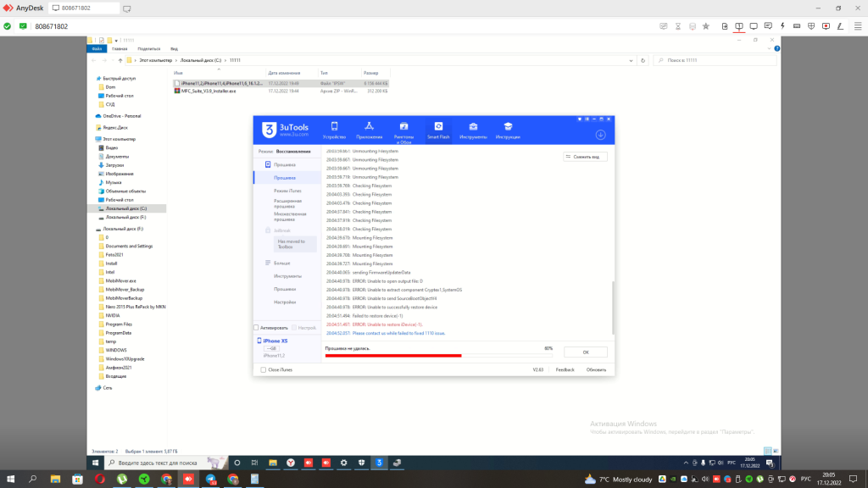Select the AnyDesk display monitor icon
Image resolution: width=868 pixels, height=488 pixels.
754,26
